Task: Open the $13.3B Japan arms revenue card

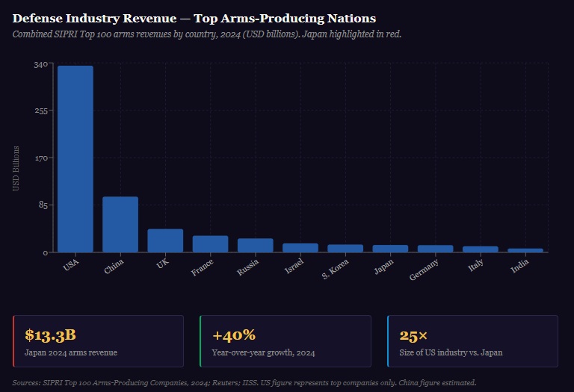Action: point(98,341)
